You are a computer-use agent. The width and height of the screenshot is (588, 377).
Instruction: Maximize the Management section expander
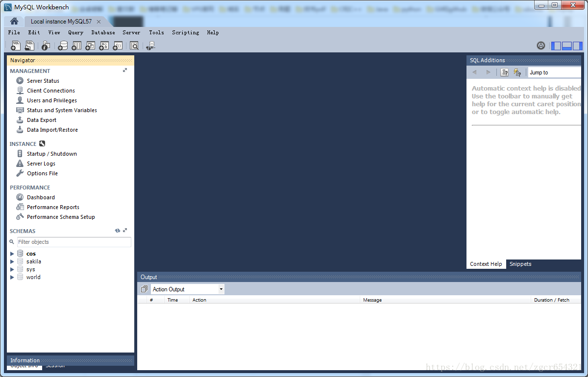coord(125,71)
